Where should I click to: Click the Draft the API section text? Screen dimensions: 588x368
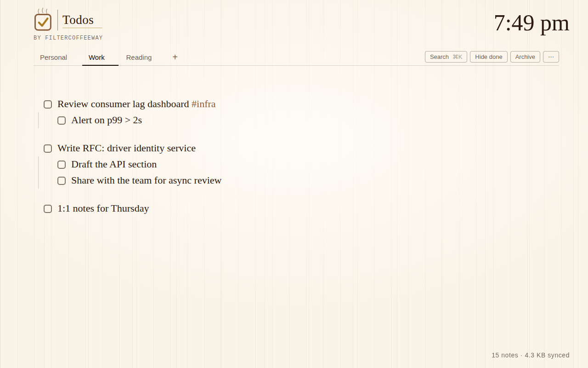(x=114, y=164)
